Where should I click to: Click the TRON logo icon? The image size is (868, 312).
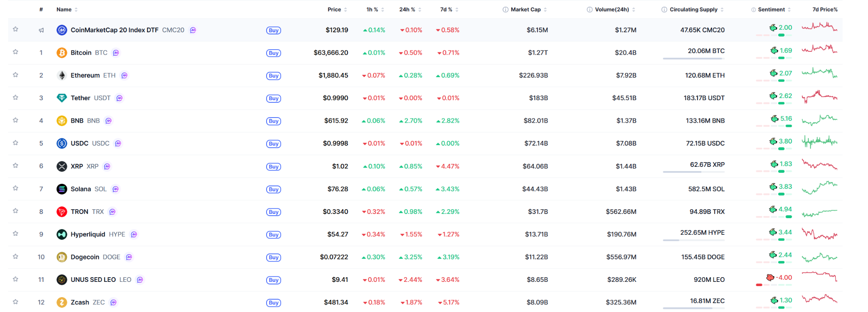click(62, 212)
